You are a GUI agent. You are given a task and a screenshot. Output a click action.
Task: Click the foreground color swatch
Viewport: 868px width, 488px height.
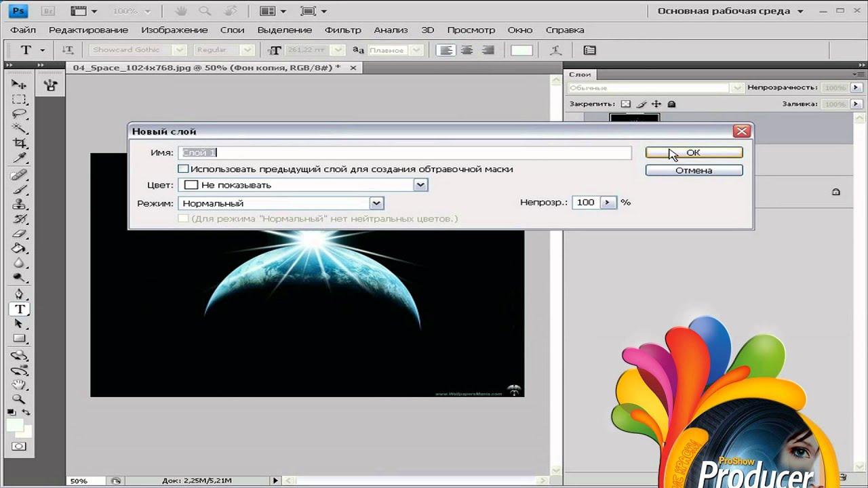[x=14, y=425]
